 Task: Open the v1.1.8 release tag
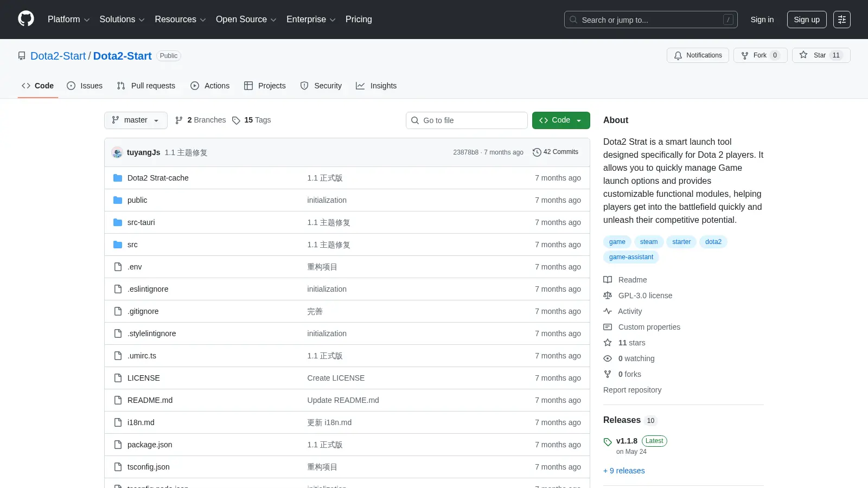627,441
